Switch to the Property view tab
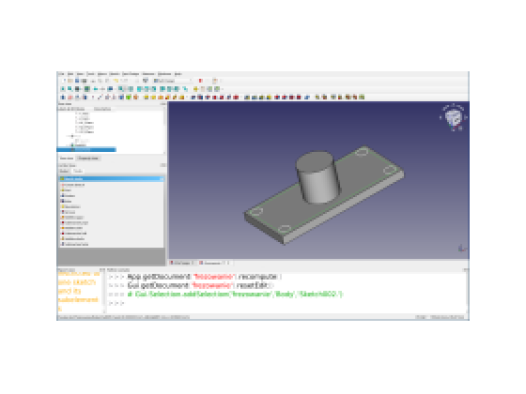Image resolution: width=526 pixels, height=394 pixels. coord(88,158)
